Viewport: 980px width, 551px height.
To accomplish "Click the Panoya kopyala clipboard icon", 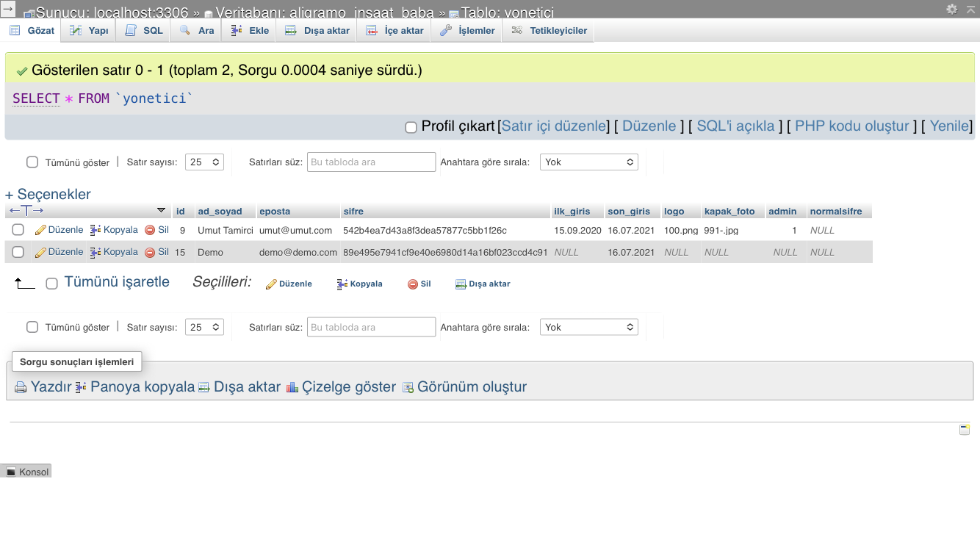I will point(81,387).
